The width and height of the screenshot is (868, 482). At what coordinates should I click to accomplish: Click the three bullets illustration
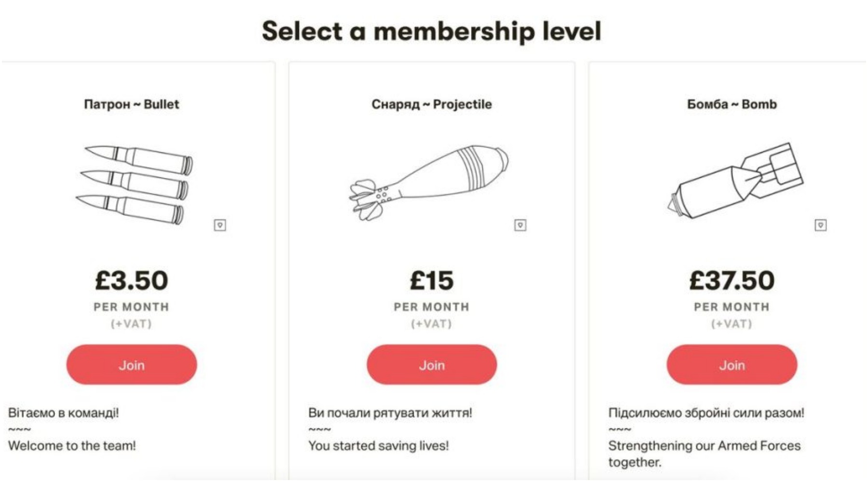coord(135,184)
